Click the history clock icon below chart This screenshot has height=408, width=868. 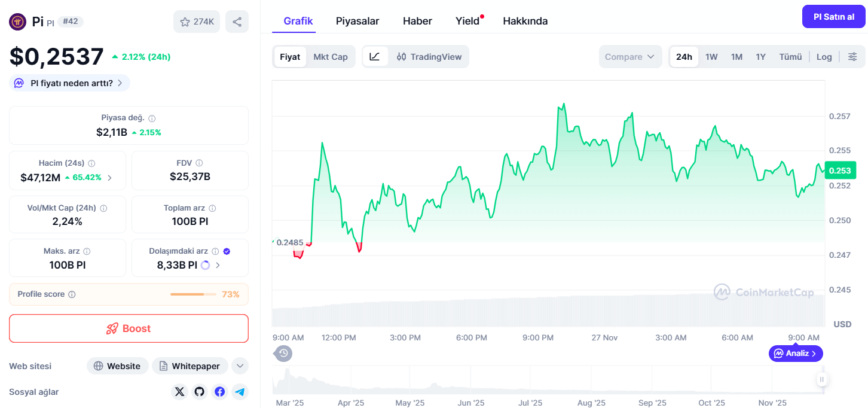(x=284, y=353)
